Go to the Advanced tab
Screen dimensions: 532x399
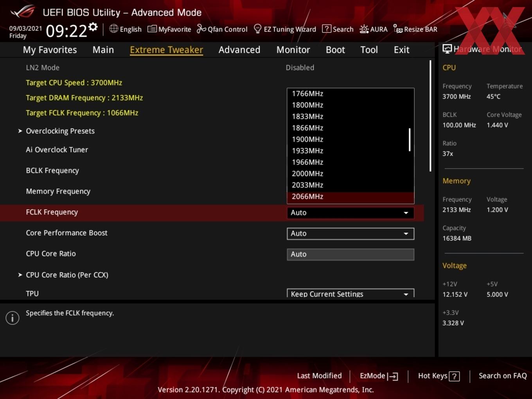click(x=239, y=50)
